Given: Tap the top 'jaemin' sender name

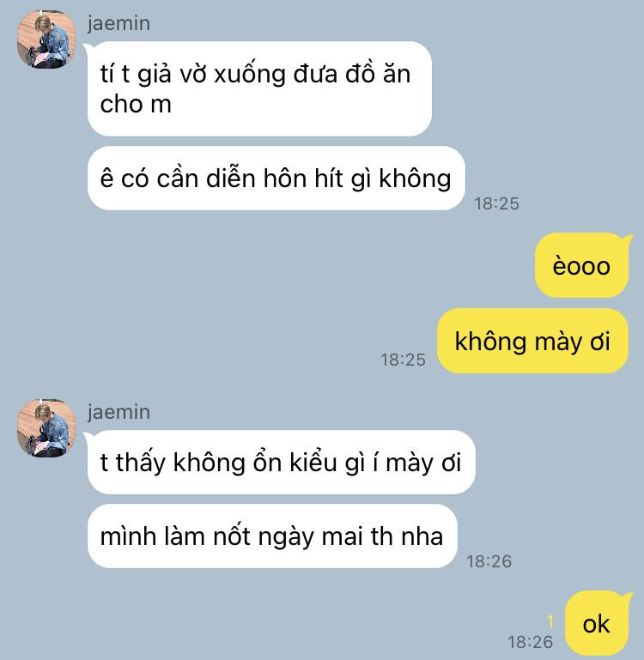Looking at the screenshot, I should point(118,23).
